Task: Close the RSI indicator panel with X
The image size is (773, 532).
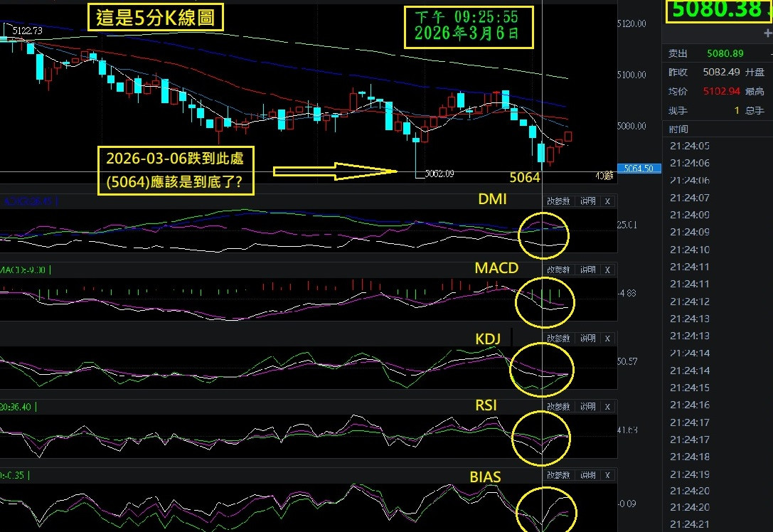Action: pos(607,407)
